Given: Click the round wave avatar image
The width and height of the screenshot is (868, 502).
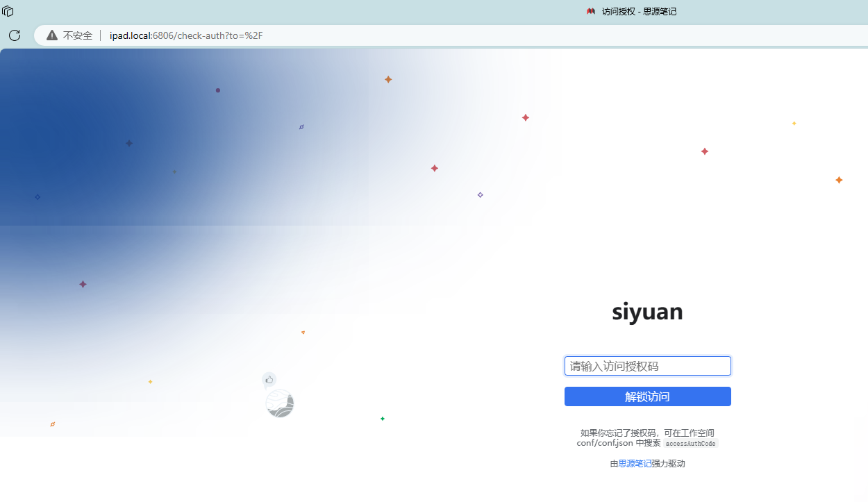Looking at the screenshot, I should pyautogui.click(x=280, y=403).
